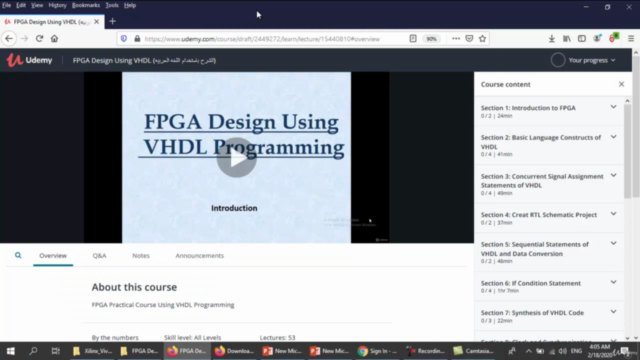
Task: Expand Section 2: Basic Language Constructs of VHDL
Action: coord(549,145)
